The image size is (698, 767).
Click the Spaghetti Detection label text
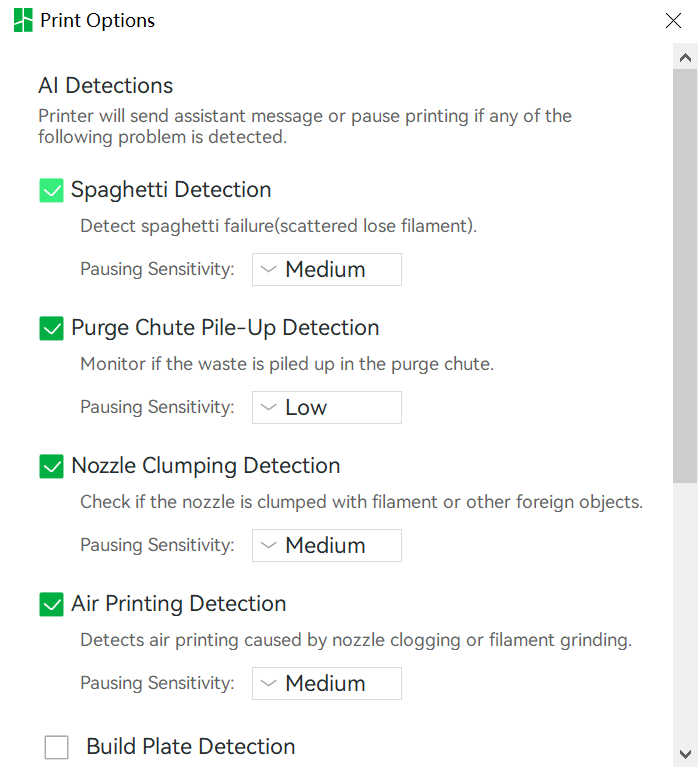coord(171,190)
